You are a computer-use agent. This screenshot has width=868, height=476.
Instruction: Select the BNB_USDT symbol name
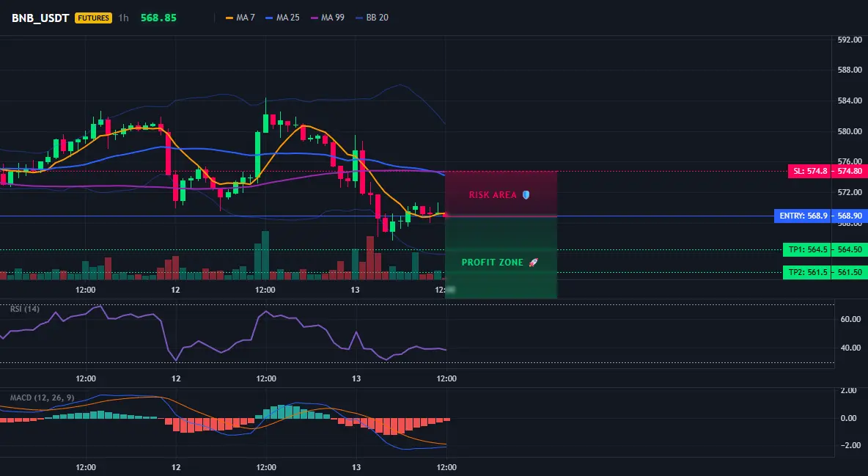[x=40, y=18]
